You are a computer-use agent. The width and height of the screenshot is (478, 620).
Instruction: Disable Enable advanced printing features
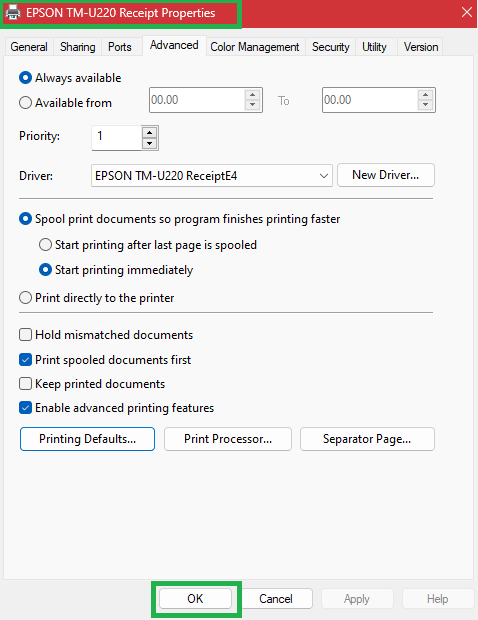[25, 408]
